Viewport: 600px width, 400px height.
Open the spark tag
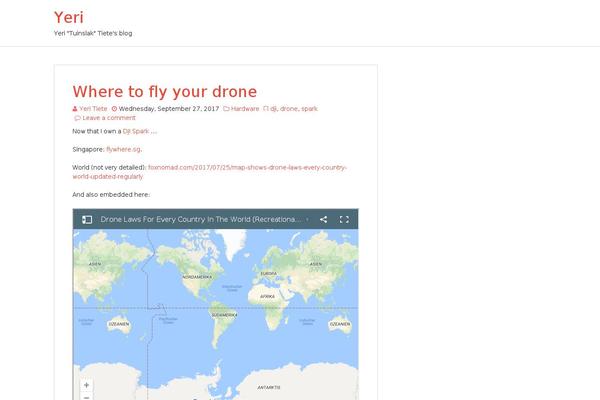click(309, 109)
